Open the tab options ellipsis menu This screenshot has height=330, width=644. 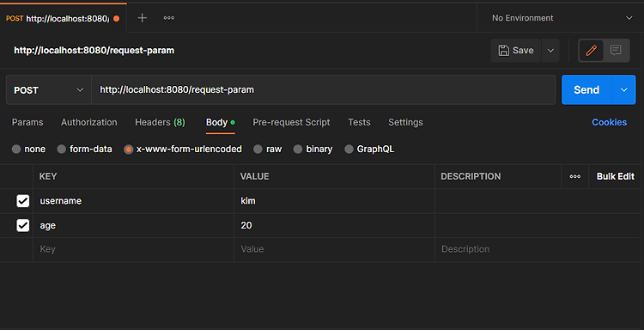(x=169, y=18)
